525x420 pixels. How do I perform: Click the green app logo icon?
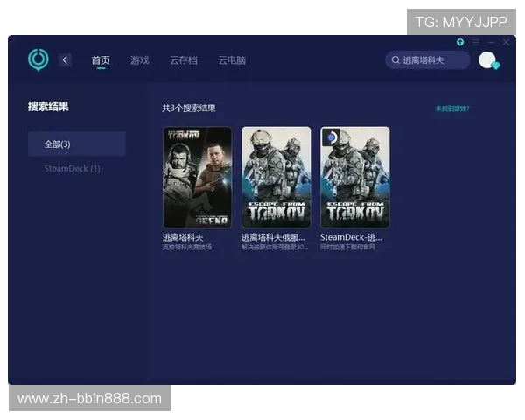coord(38,59)
